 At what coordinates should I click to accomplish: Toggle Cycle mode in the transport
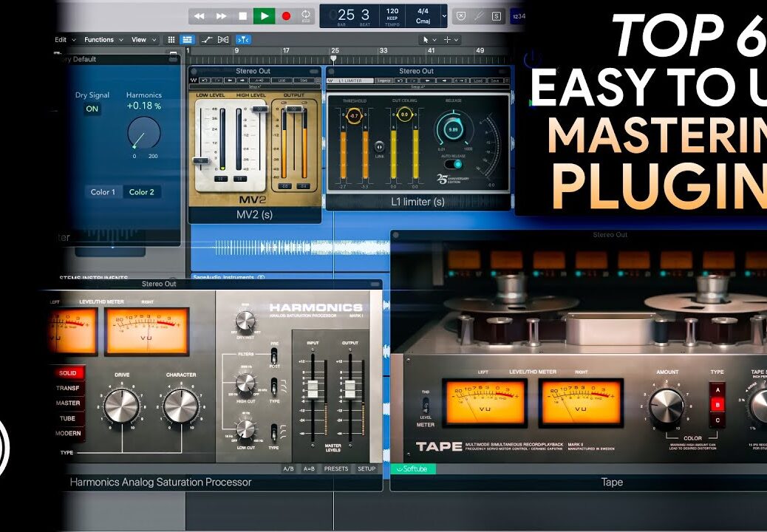[306, 16]
